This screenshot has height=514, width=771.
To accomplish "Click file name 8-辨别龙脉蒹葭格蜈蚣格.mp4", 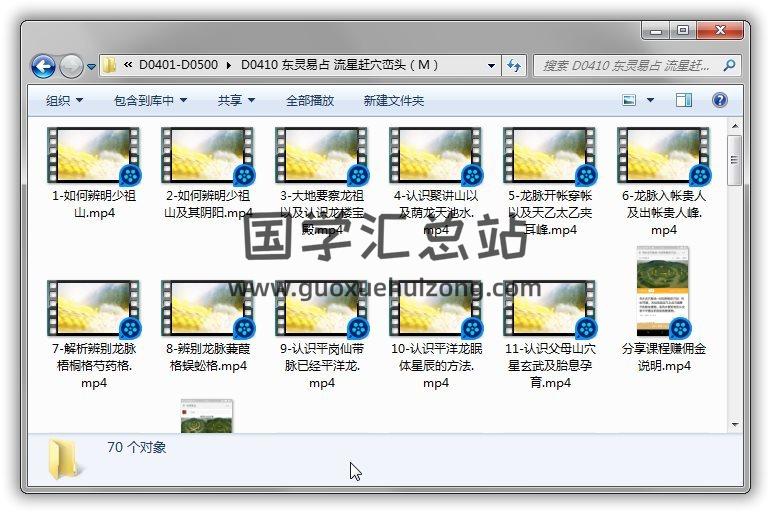I will [208, 357].
